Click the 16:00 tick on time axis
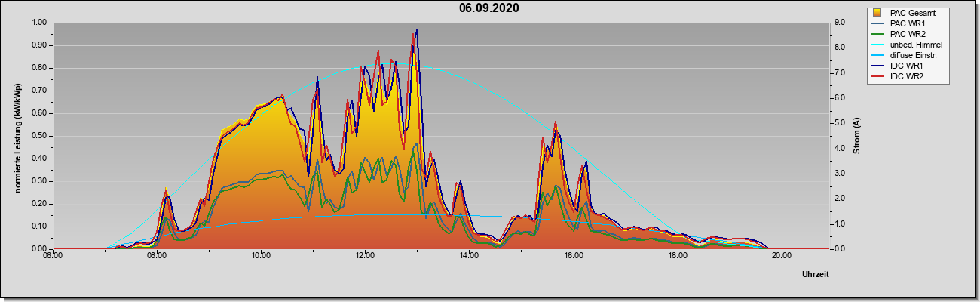980x302 pixels. (x=573, y=256)
